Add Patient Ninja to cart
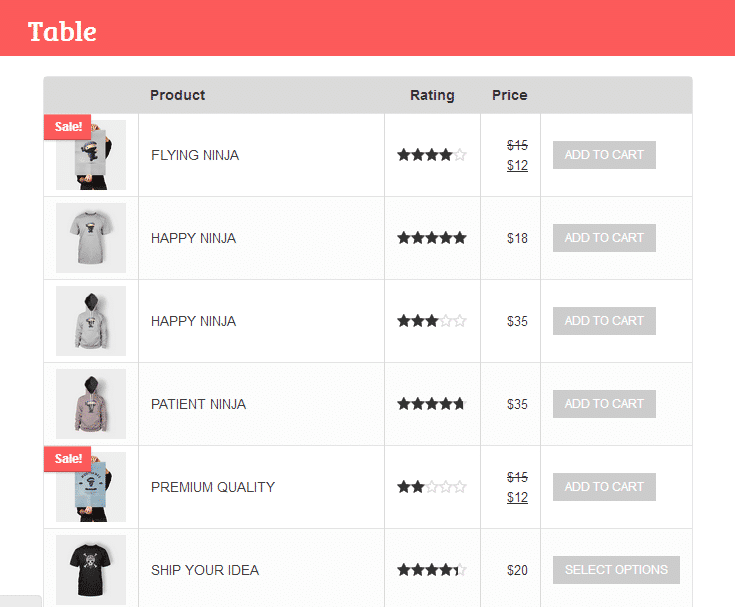The width and height of the screenshot is (735, 607). point(604,404)
